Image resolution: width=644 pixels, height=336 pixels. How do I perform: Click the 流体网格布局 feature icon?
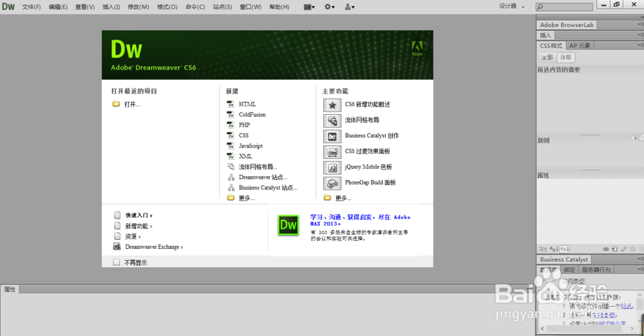(x=332, y=121)
